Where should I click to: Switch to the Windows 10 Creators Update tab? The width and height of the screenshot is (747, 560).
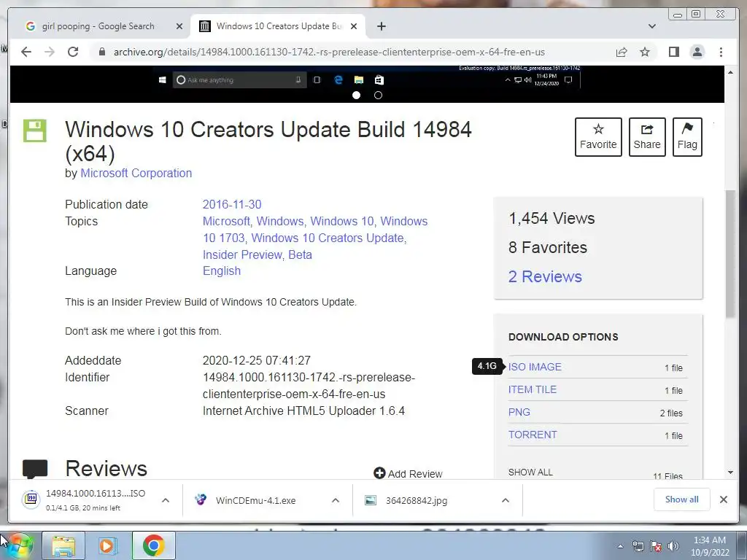tap(279, 26)
